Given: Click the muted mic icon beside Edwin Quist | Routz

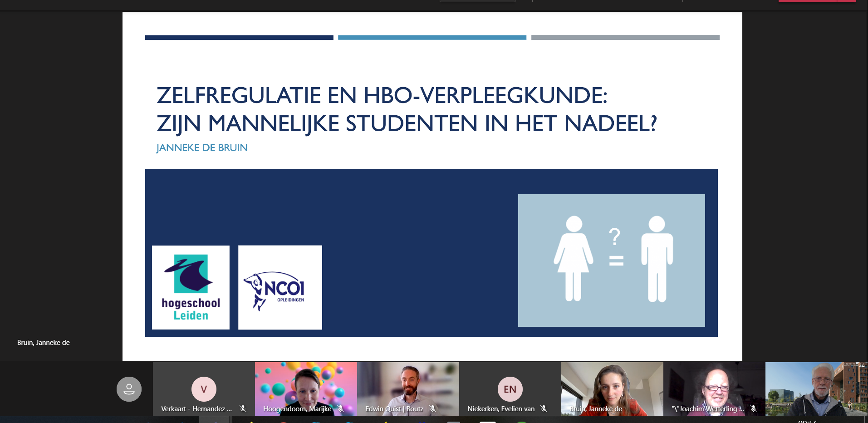Looking at the screenshot, I should pos(433,409).
